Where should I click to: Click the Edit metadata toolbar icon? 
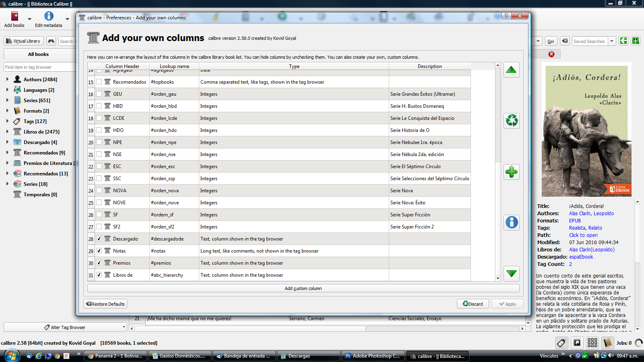coord(49,19)
